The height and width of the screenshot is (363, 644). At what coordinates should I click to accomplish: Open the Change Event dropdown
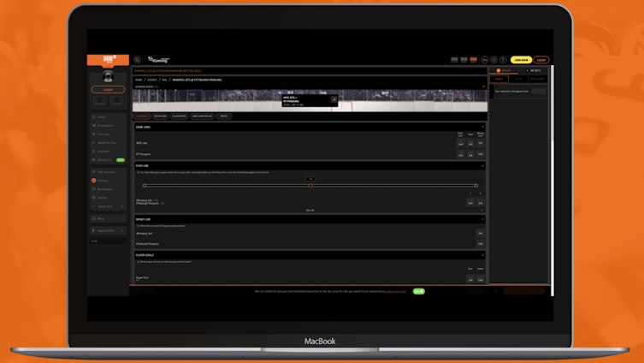tap(147, 86)
